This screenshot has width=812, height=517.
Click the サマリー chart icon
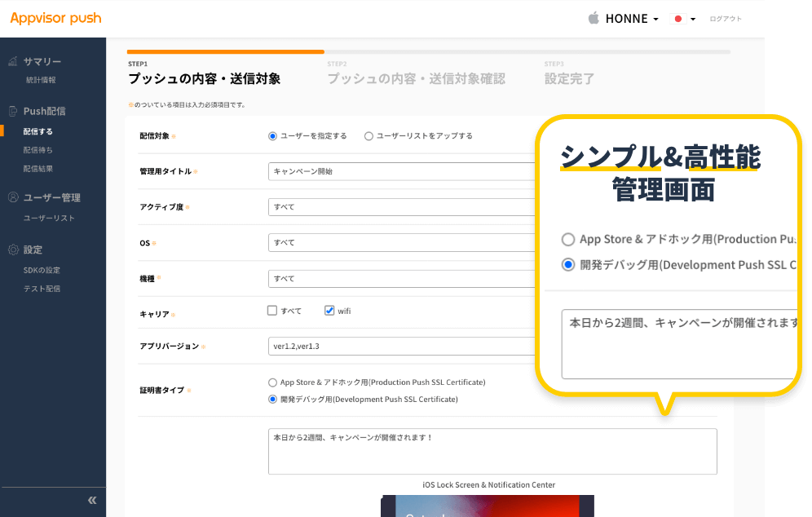pyautogui.click(x=13, y=61)
